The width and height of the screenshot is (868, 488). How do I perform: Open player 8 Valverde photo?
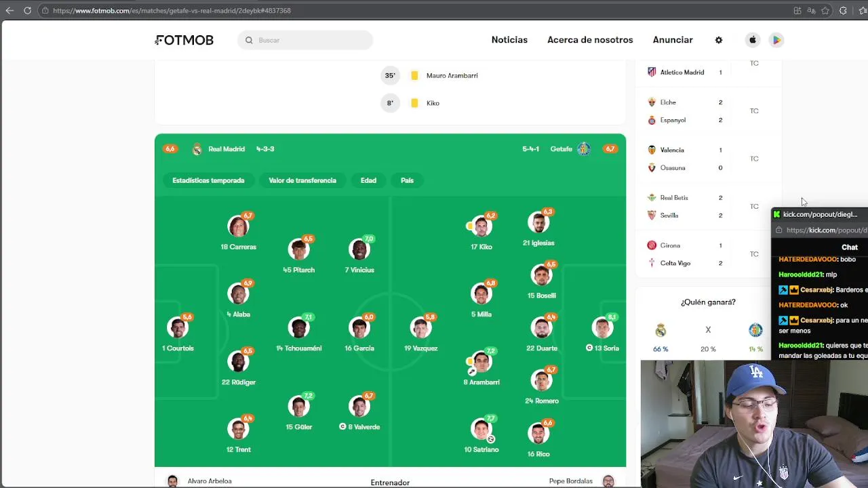point(359,407)
